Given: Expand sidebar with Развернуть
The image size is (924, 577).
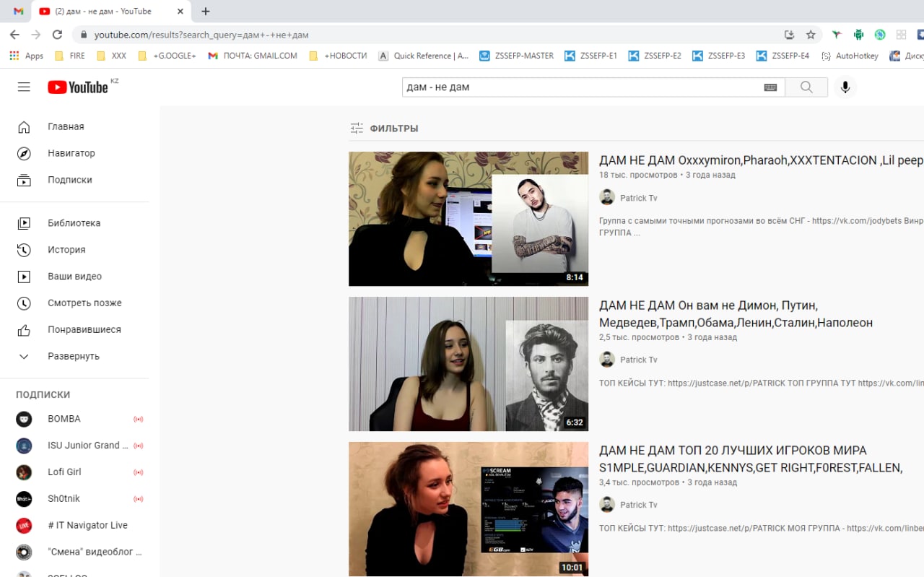Looking at the screenshot, I should tap(74, 357).
